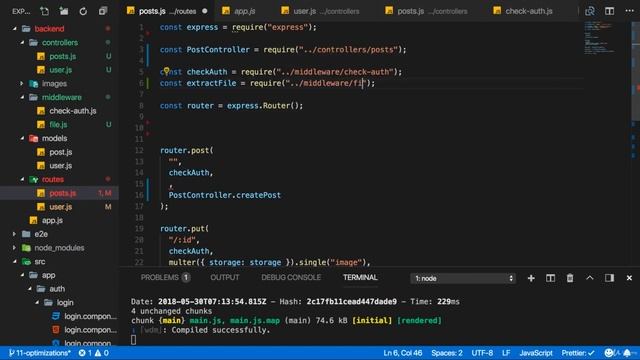Click the code minimap preview
Viewport: 640px width, 360px height.
599,39
